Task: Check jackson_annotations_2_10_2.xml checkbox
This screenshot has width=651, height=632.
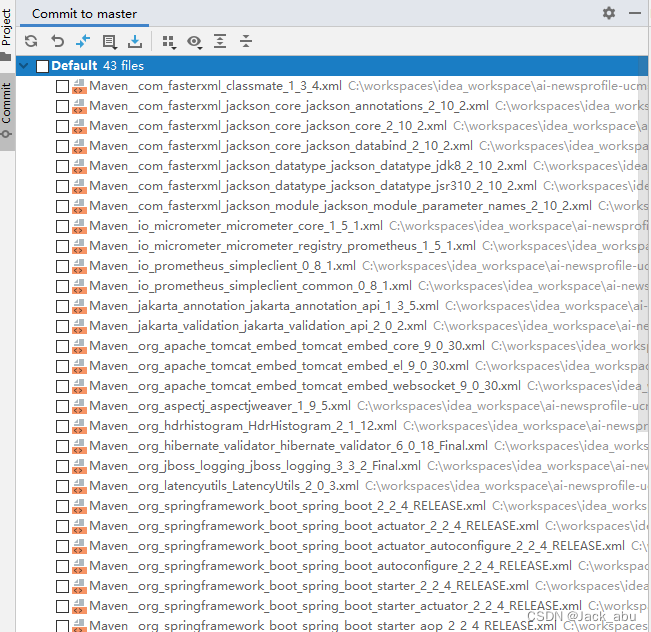Action: (x=62, y=106)
